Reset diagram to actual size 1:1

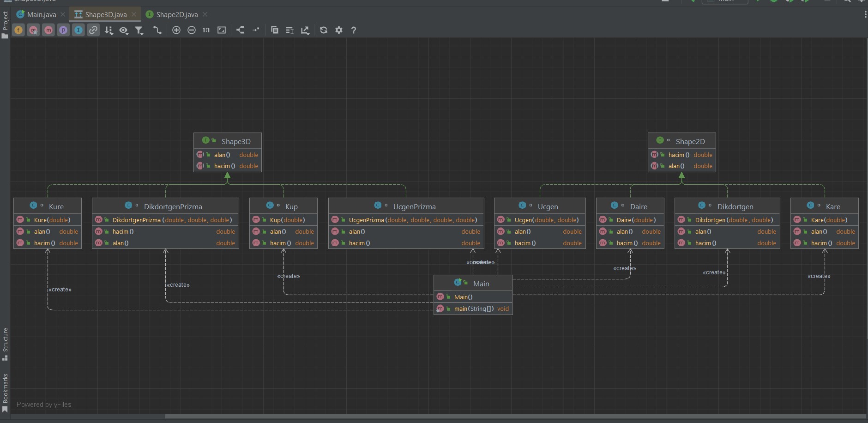(206, 30)
